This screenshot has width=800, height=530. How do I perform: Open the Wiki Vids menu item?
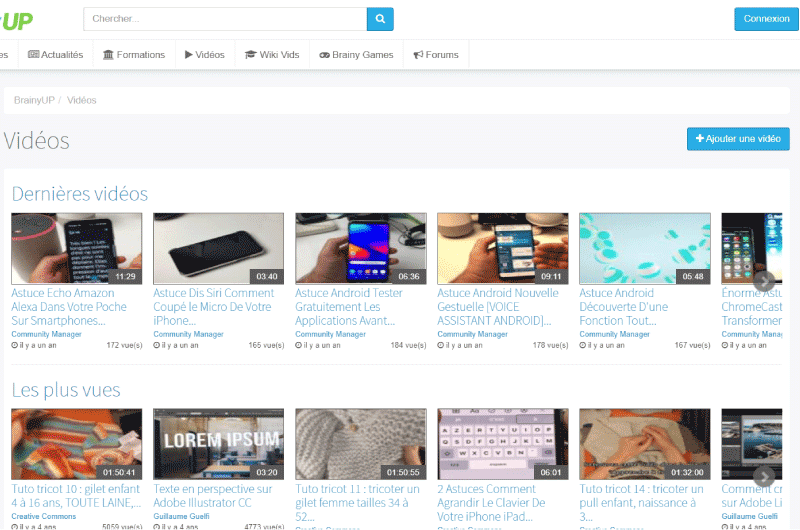(272, 55)
